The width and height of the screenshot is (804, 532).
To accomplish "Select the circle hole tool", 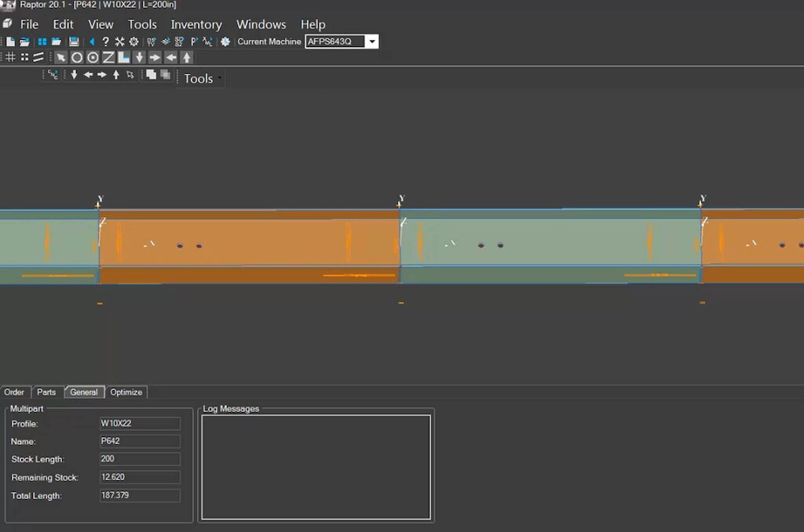I will tap(77, 57).
